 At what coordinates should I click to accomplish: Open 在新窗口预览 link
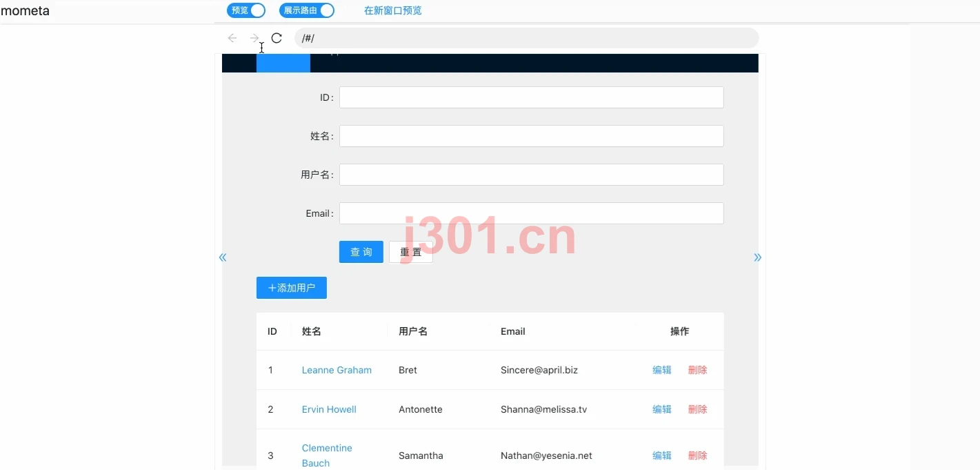393,10
